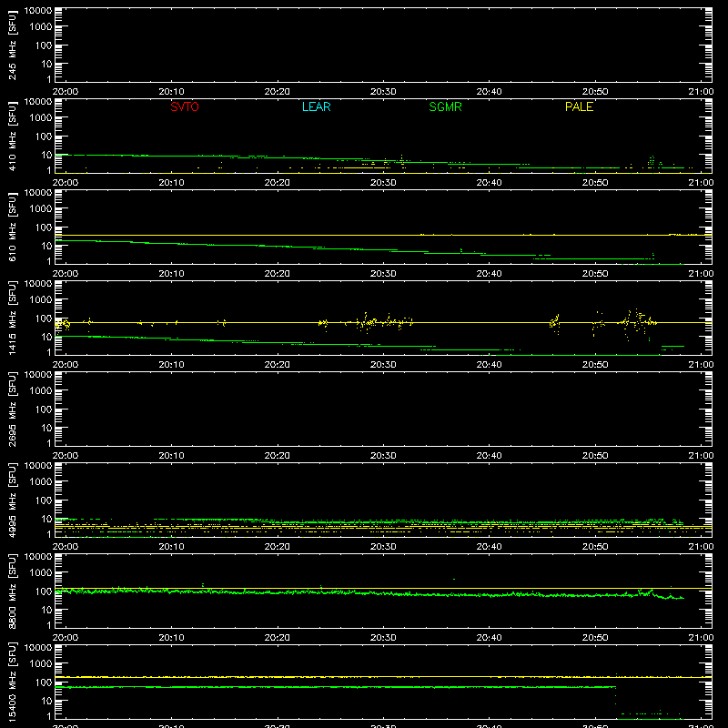Click the red SVTO station label
The height and width of the screenshot is (728, 728).
click(x=185, y=106)
